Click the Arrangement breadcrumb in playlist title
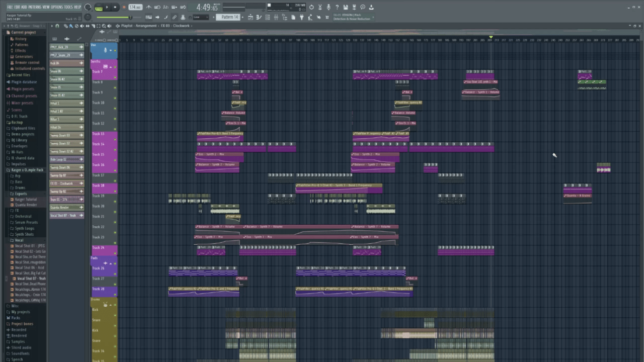644x362 pixels. click(146, 26)
